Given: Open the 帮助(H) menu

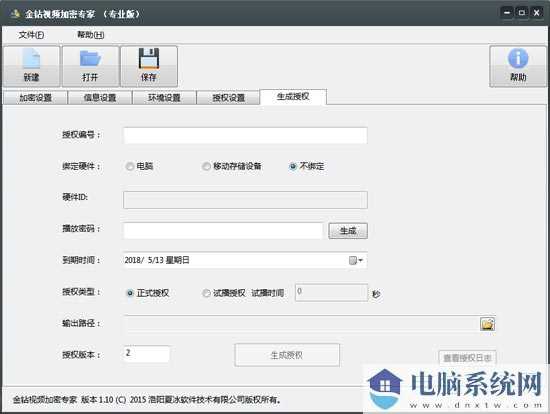Looking at the screenshot, I should [90, 35].
